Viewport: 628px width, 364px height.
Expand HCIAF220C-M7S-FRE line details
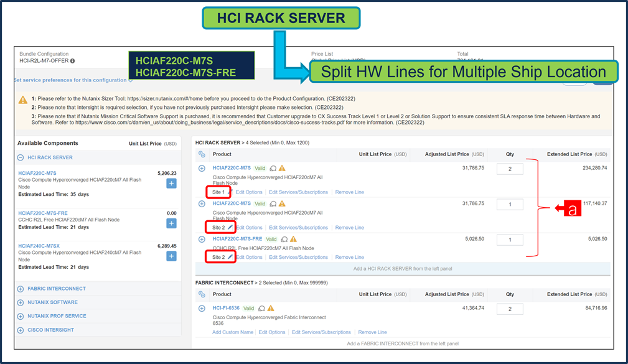pyautogui.click(x=202, y=240)
